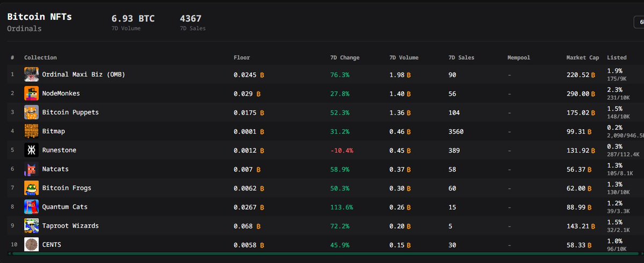Viewport: 644px width, 263px height.
Task: Click the Bitmap collection name
Action: pos(53,131)
